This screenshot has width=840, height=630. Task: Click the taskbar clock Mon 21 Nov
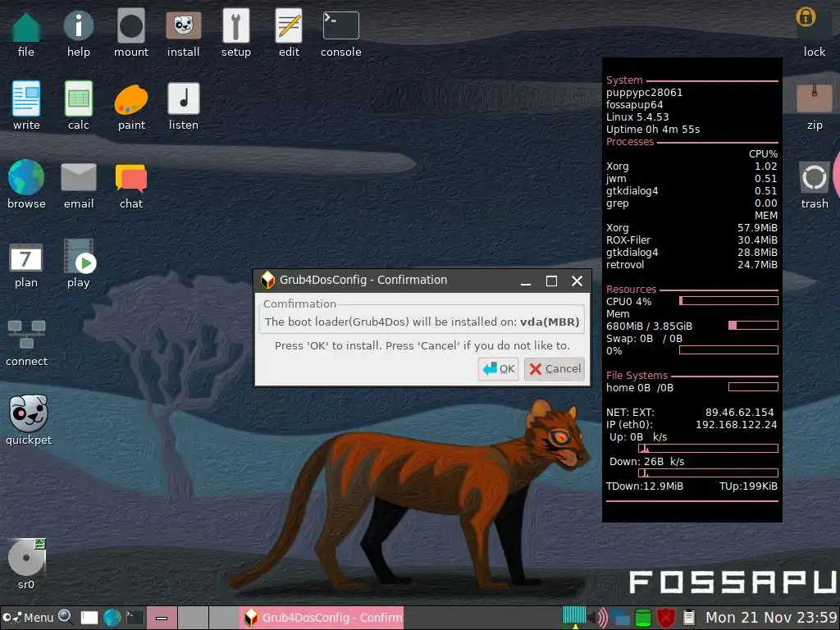pos(771,618)
